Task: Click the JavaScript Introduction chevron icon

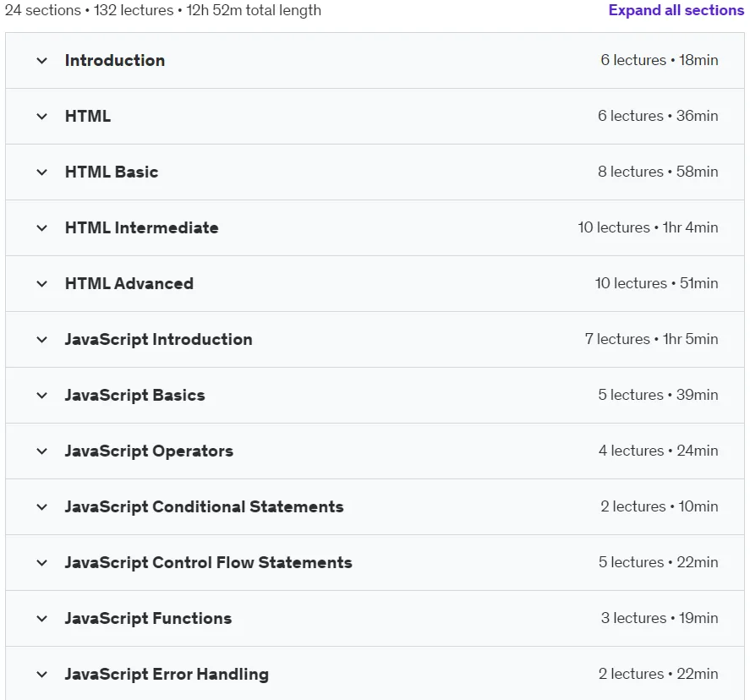Action: [x=42, y=340]
